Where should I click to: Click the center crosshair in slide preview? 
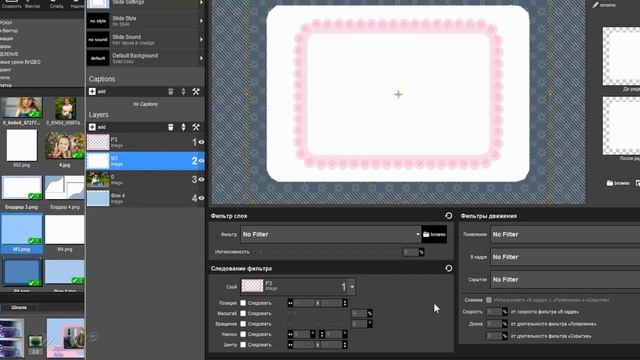[398, 94]
